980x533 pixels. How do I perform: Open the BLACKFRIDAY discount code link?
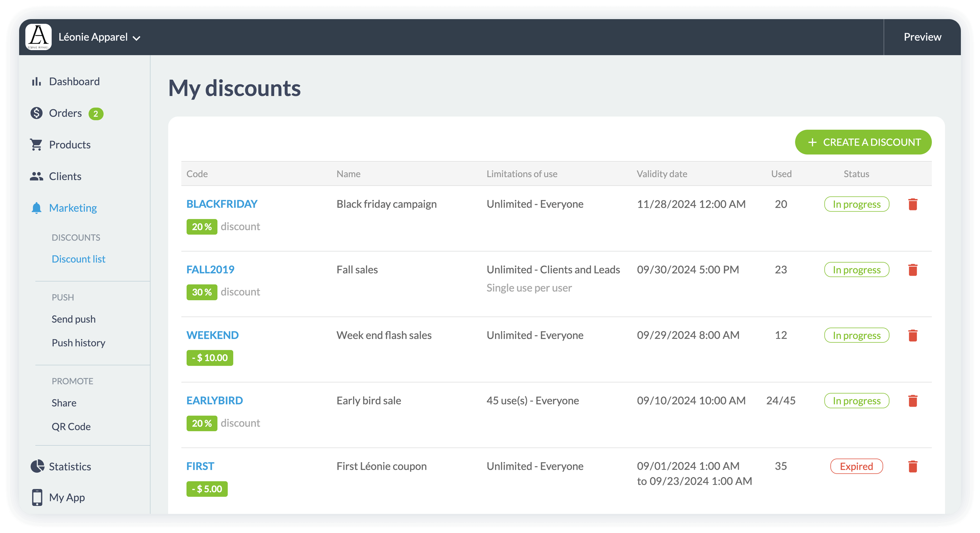tap(222, 204)
